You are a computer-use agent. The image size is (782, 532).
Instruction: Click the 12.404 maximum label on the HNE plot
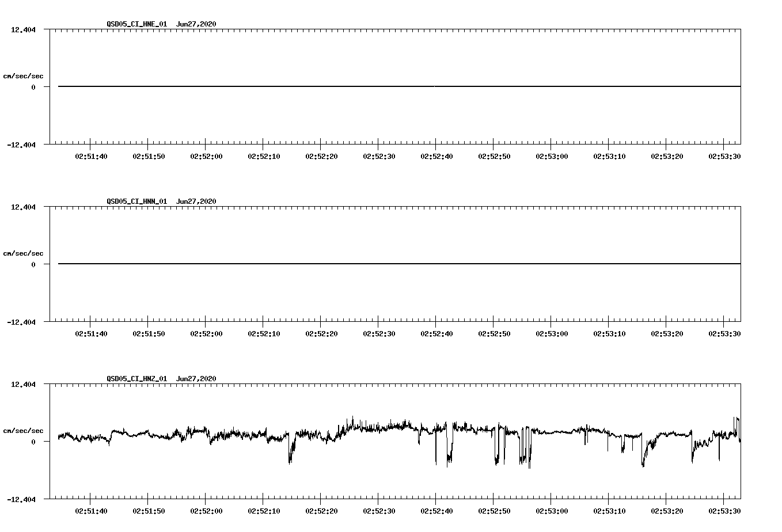tap(23, 30)
